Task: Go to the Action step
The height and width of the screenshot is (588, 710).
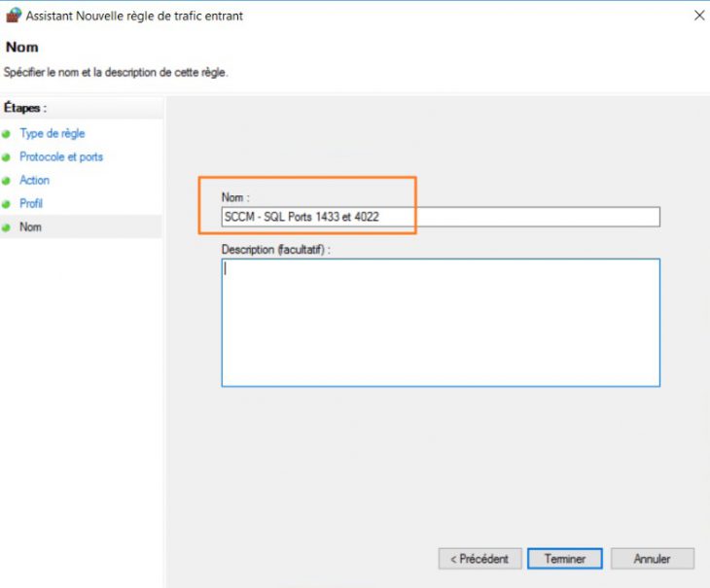Action: coord(34,180)
